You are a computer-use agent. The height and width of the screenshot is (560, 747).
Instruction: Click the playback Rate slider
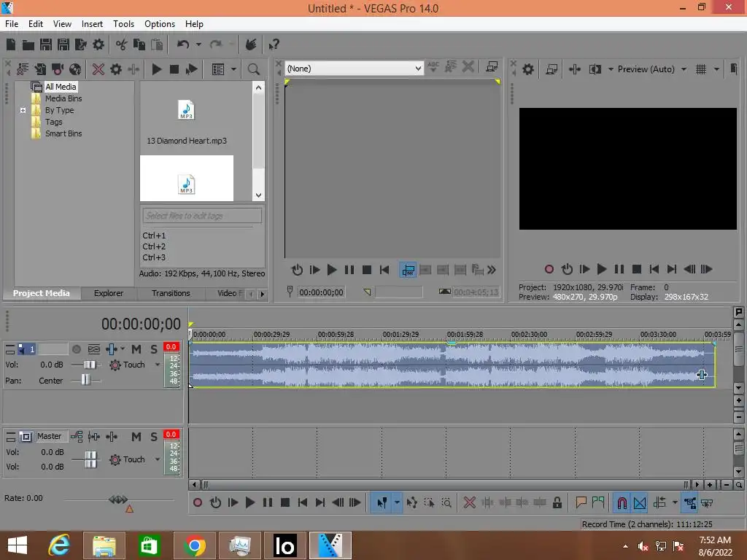(118, 499)
